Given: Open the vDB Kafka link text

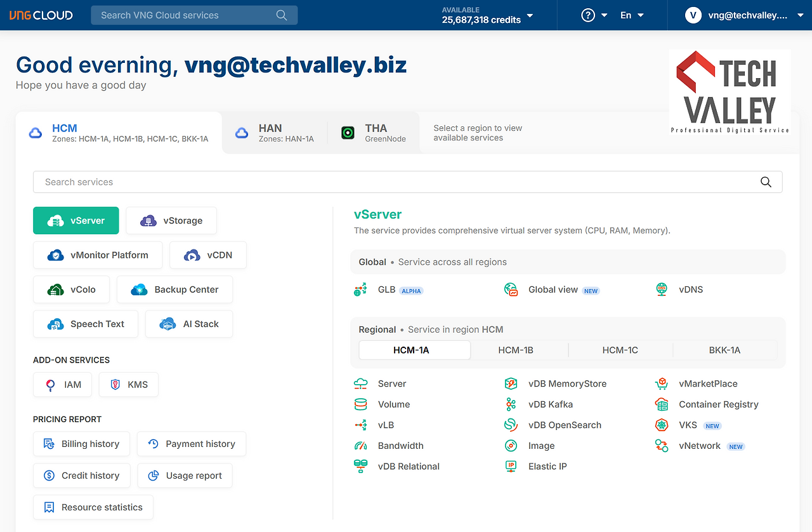Looking at the screenshot, I should coord(551,404).
